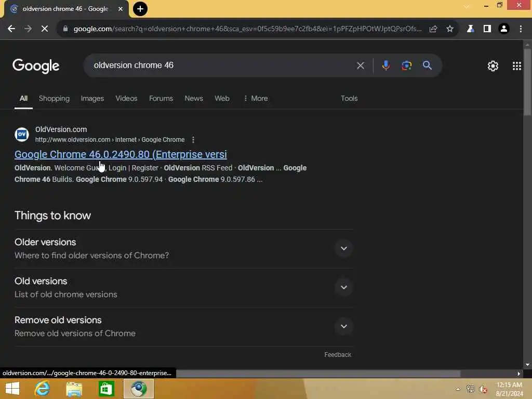Bookmark this page with the star
532x399 pixels.
[x=450, y=29]
